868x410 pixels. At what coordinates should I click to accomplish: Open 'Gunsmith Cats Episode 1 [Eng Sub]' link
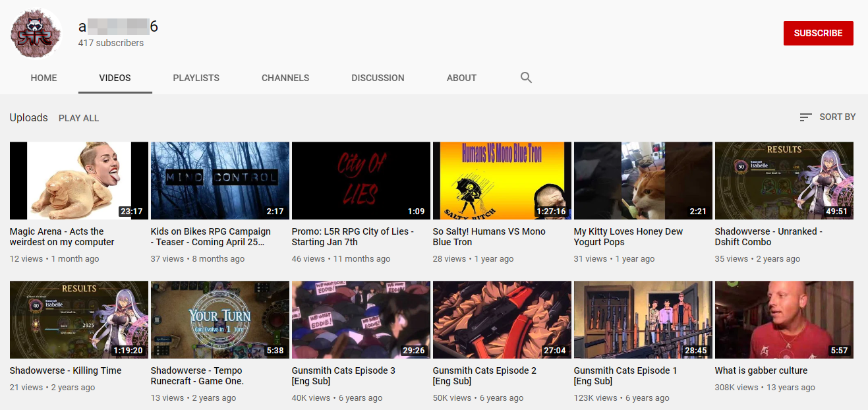(x=625, y=376)
